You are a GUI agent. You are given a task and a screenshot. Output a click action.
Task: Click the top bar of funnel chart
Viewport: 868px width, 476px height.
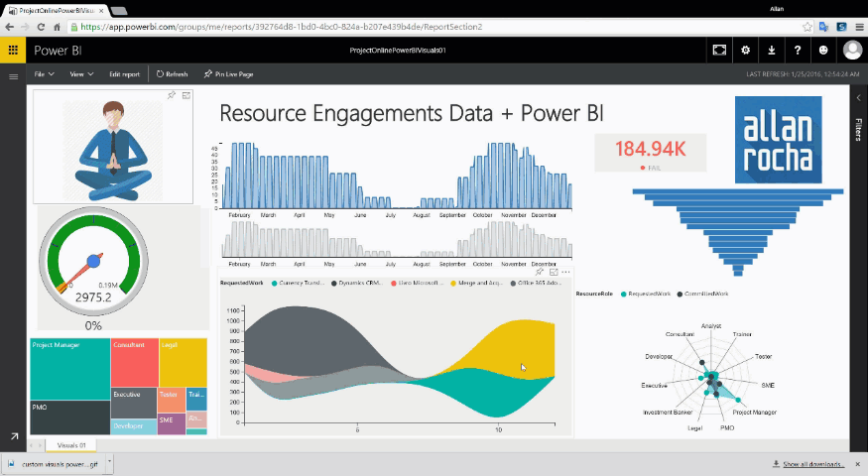[738, 191]
